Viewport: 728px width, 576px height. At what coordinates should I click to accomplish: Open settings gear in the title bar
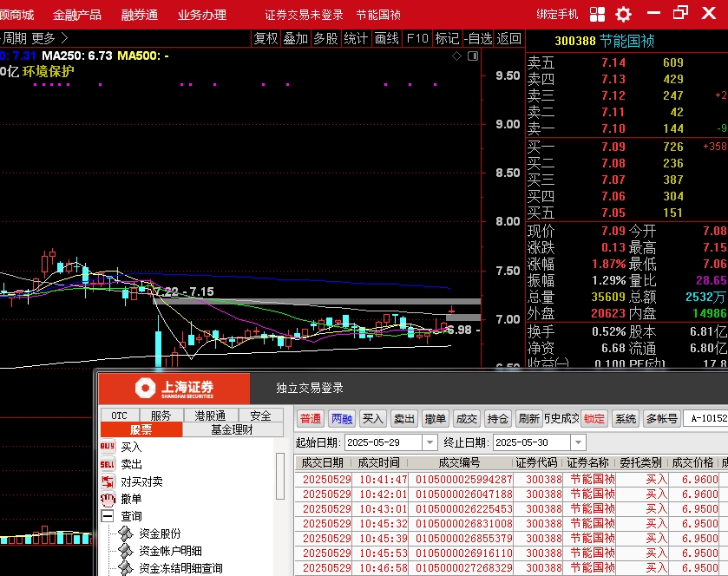623,15
